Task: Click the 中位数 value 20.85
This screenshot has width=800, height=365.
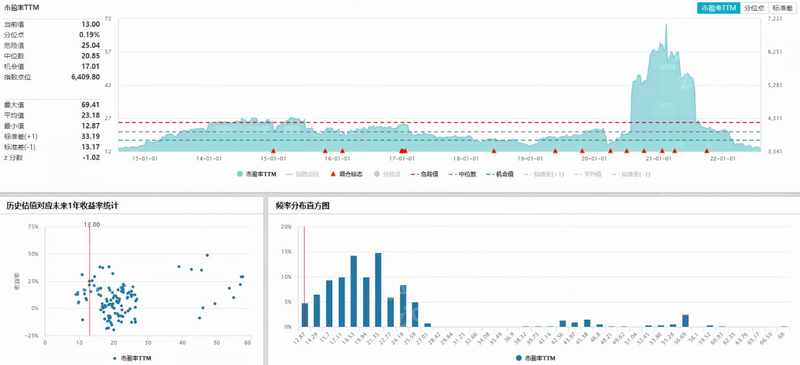Action: pyautogui.click(x=90, y=56)
